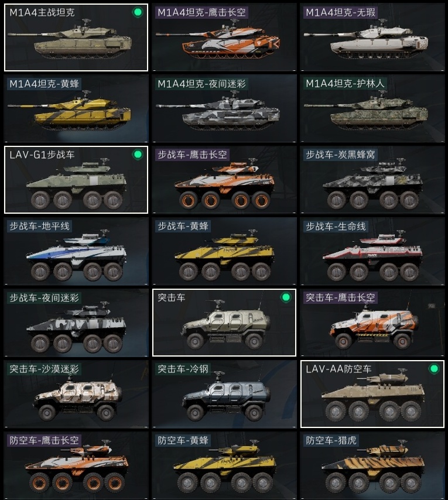Pick the 防空车-猎虎 tiger stripe skin
Image resolution: width=448 pixels, height=500 pixels.
372,465
